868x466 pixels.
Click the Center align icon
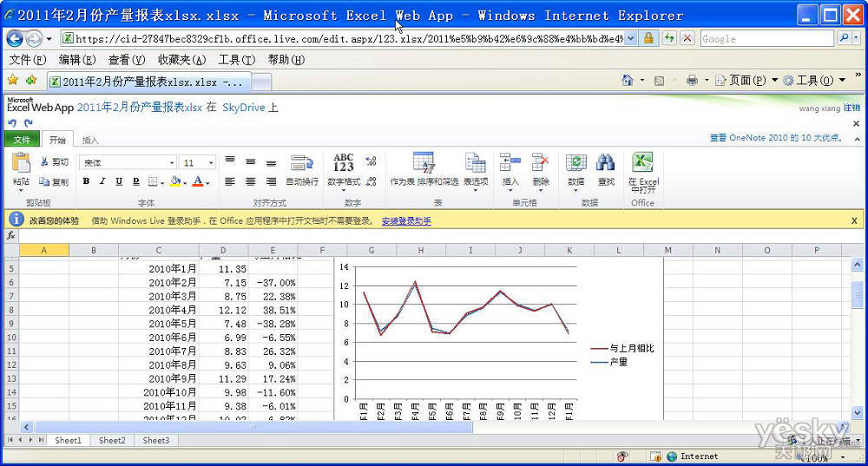point(250,181)
